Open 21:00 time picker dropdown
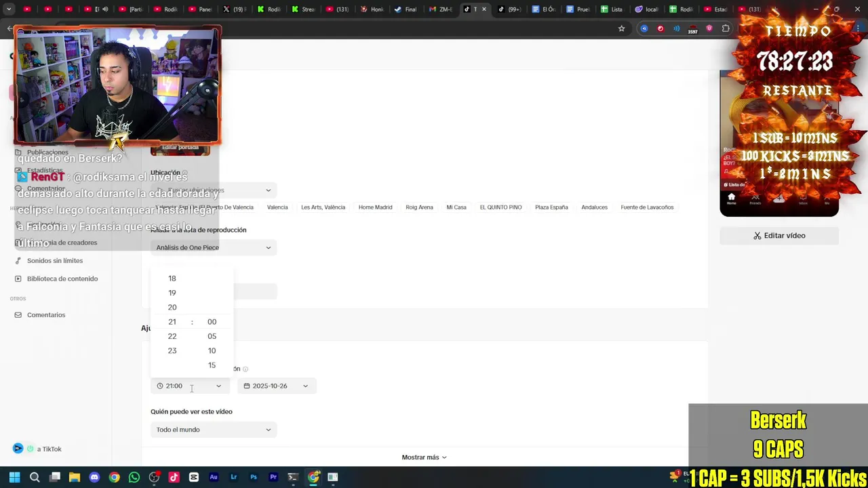Screen dimensions: 868x488 coord(190,386)
